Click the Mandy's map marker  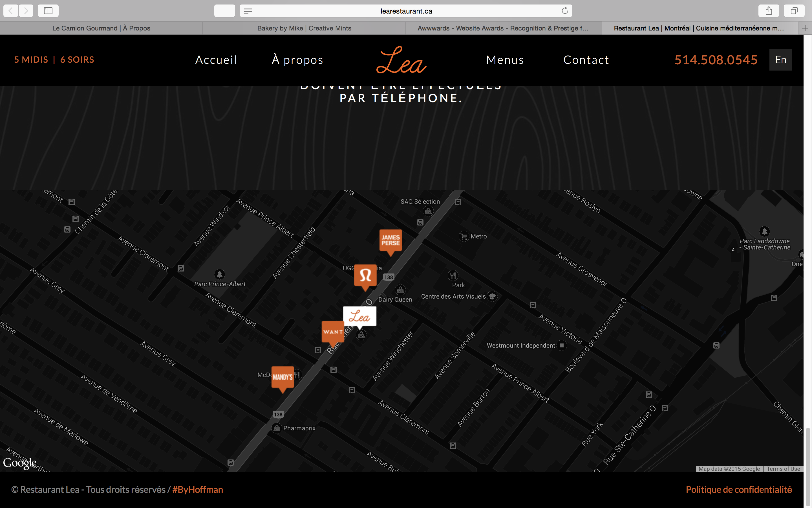click(x=283, y=379)
